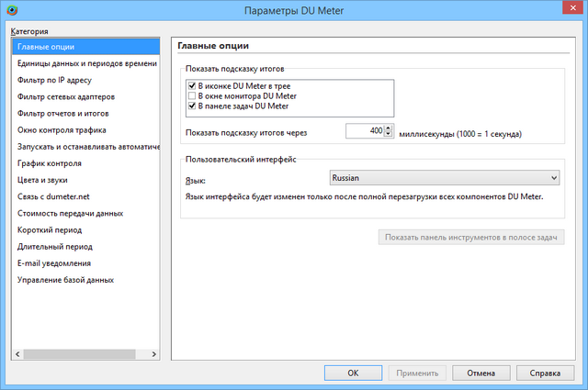This screenshot has height=390, width=588.
Task: Click the milliseconds delay input field
Action: (365, 132)
